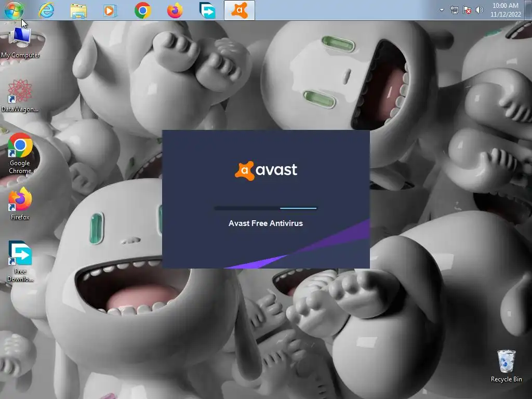Open the clock showing 10:00 AM
The image size is (532, 399).
pos(505,10)
